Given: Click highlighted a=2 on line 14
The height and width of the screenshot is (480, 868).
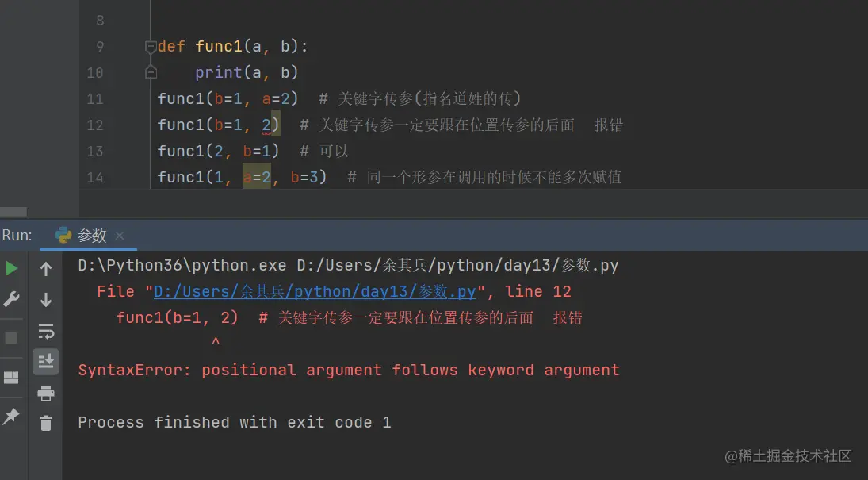Looking at the screenshot, I should pyautogui.click(x=257, y=178).
